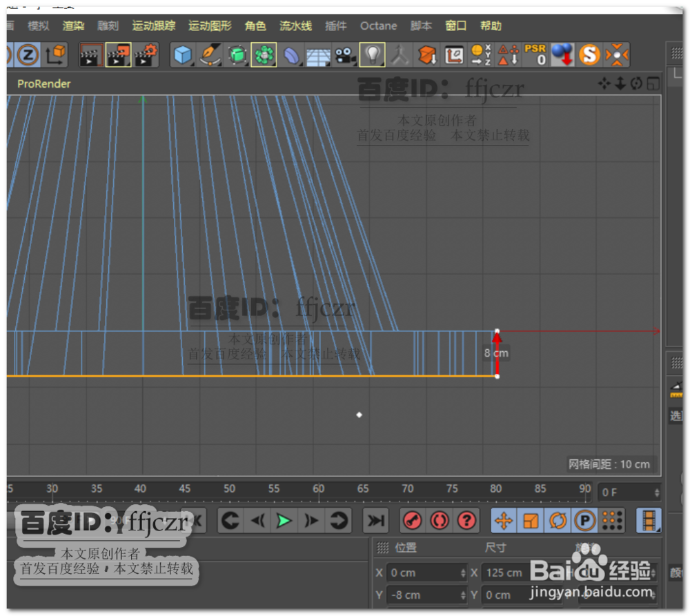
Task: Open the 模拟 menu
Action: 38,26
